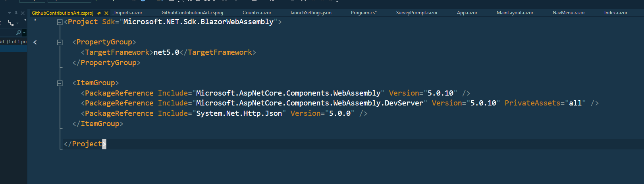Image resolution: width=644 pixels, height=184 pixels.
Task: Select the Index.razor tab
Action: [615, 13]
